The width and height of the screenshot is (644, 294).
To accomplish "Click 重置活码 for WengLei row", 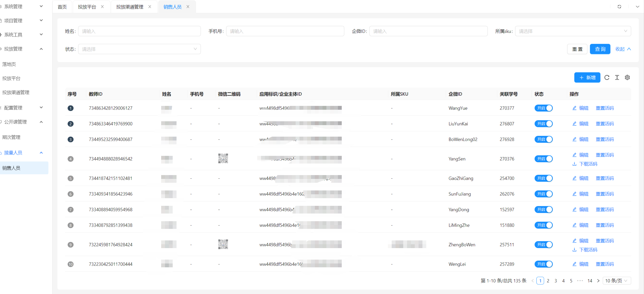I will (605, 264).
